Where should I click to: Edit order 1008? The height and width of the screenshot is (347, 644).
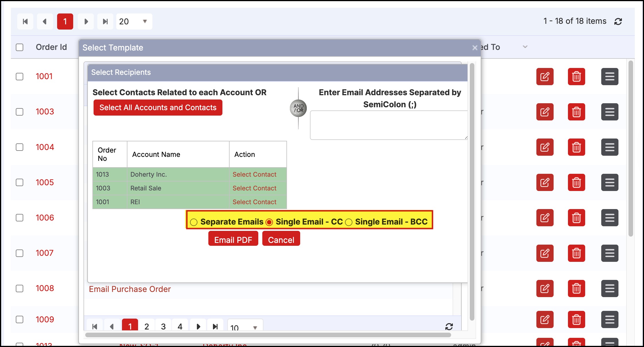545,288
